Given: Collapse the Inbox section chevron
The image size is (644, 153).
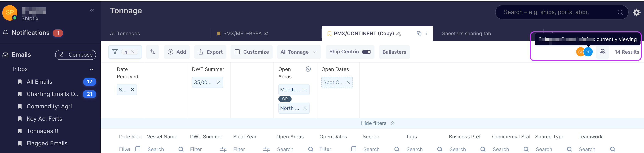Looking at the screenshot, I should point(92,69).
